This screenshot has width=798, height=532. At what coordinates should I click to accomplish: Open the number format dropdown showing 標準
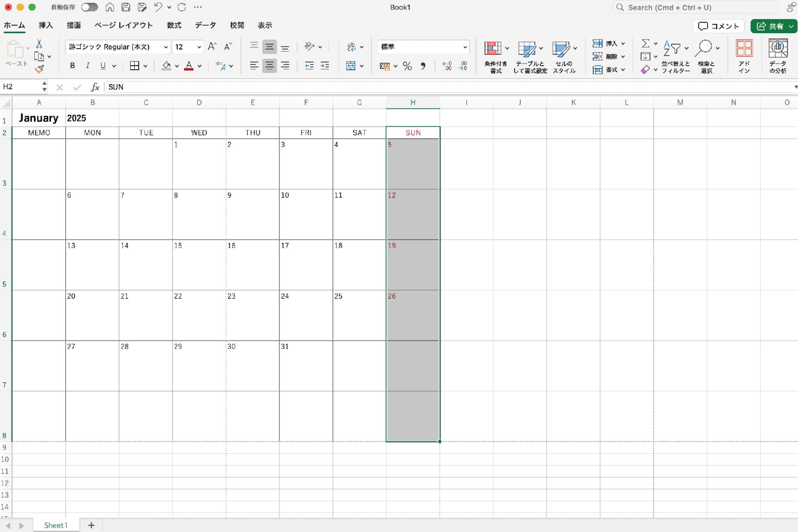pyautogui.click(x=465, y=47)
